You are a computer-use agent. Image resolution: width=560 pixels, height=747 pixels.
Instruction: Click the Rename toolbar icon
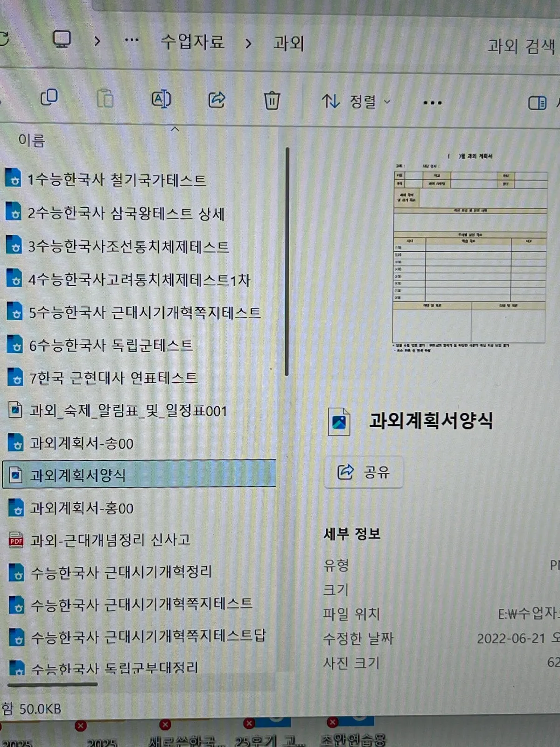(x=161, y=99)
